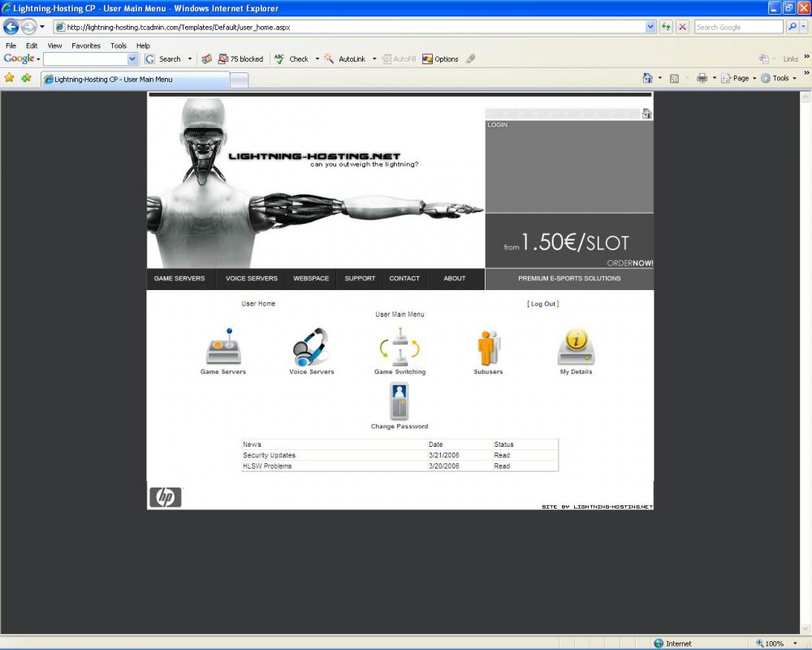Select WEBSPACE in the site navigation
Image resolution: width=812 pixels, height=650 pixels.
click(x=311, y=279)
